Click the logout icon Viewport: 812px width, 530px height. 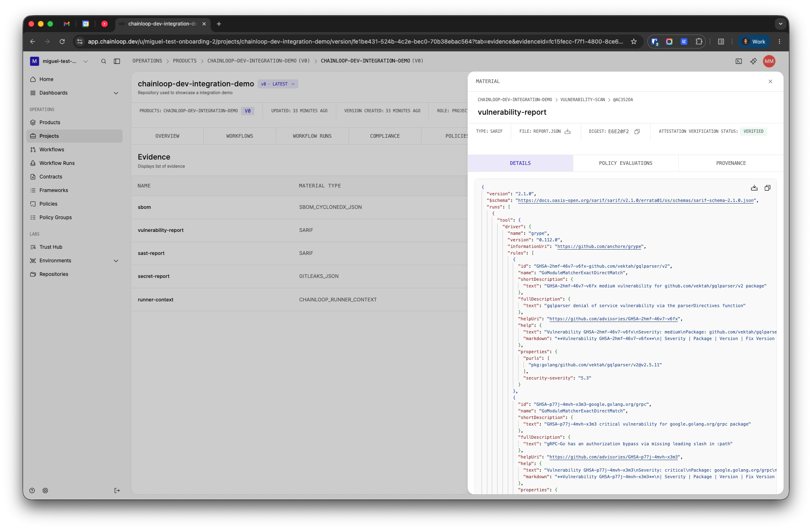click(x=117, y=491)
